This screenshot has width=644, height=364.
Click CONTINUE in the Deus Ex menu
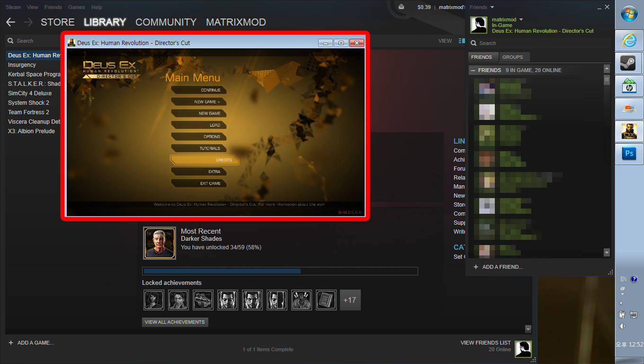[199, 90]
